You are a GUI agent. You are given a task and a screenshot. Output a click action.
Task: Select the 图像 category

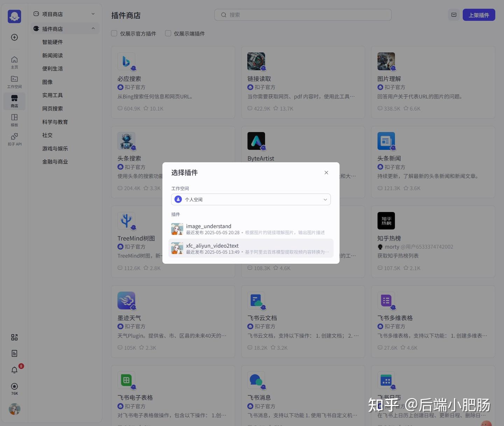(x=47, y=82)
